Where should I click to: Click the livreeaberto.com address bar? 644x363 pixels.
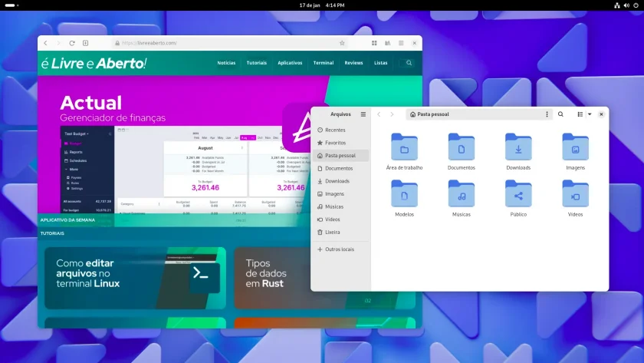point(230,43)
